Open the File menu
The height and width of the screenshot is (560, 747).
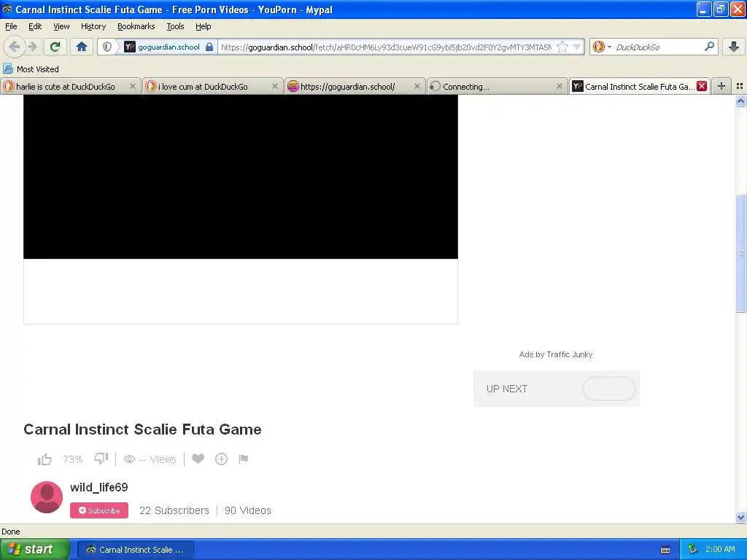pos(11,26)
